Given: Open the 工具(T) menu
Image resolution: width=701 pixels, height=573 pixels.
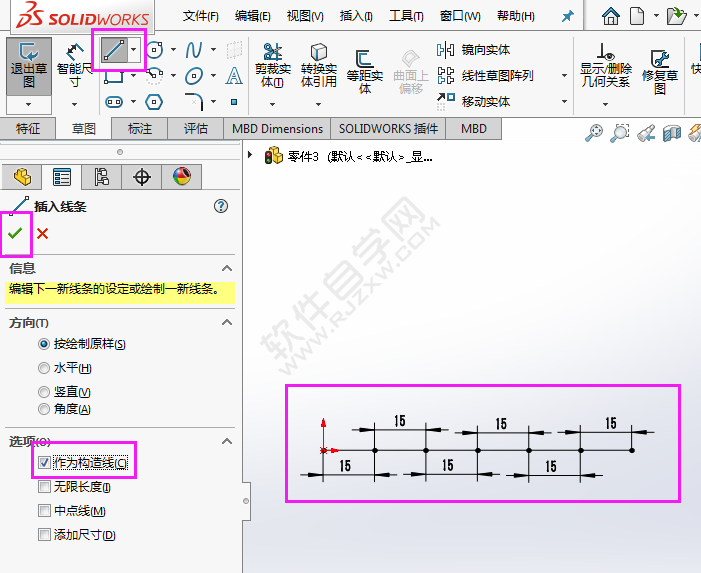Looking at the screenshot, I should point(406,17).
